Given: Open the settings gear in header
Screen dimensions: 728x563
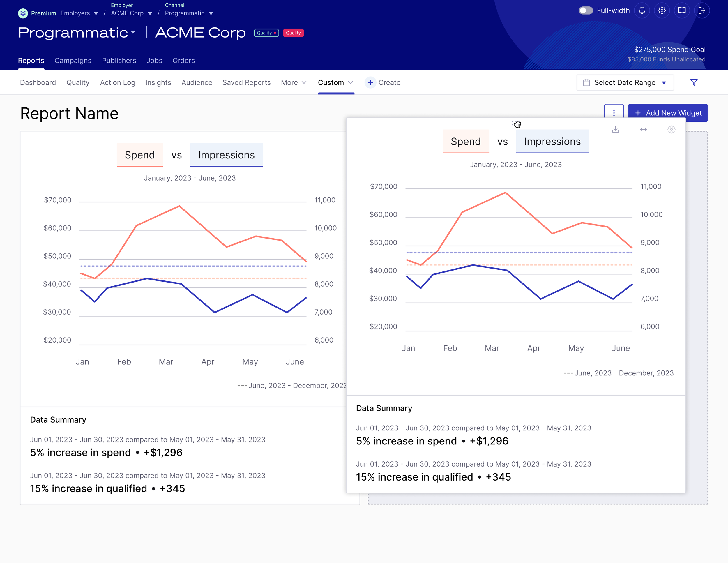Looking at the screenshot, I should point(662,11).
